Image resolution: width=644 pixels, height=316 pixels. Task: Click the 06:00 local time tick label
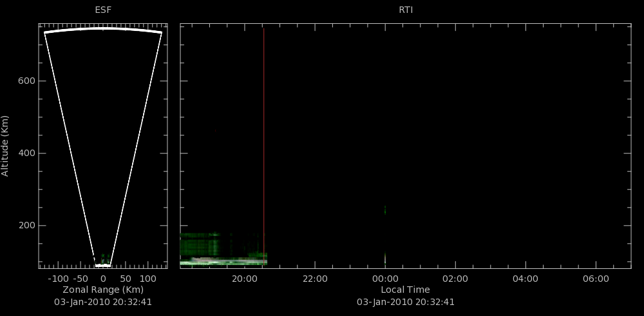(596, 279)
